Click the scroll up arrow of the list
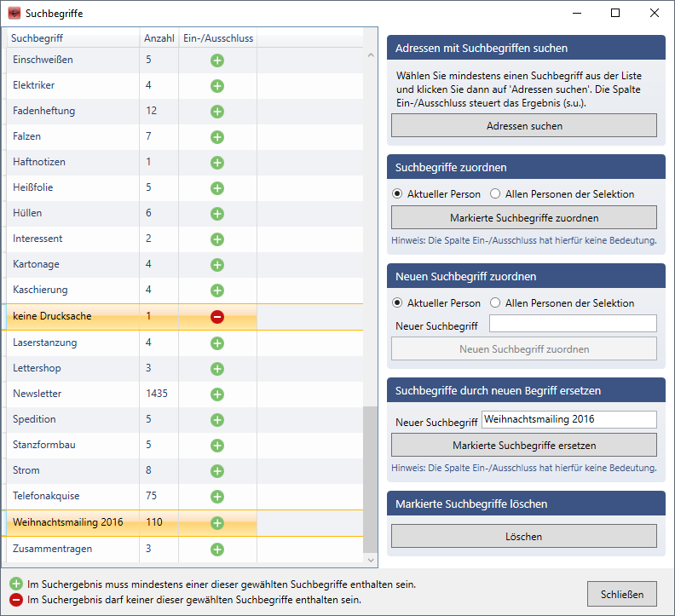Image resolution: width=675 pixels, height=616 pixels. [371, 55]
